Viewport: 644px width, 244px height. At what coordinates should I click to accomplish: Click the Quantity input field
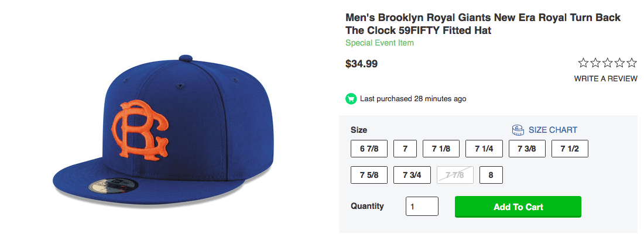(422, 207)
